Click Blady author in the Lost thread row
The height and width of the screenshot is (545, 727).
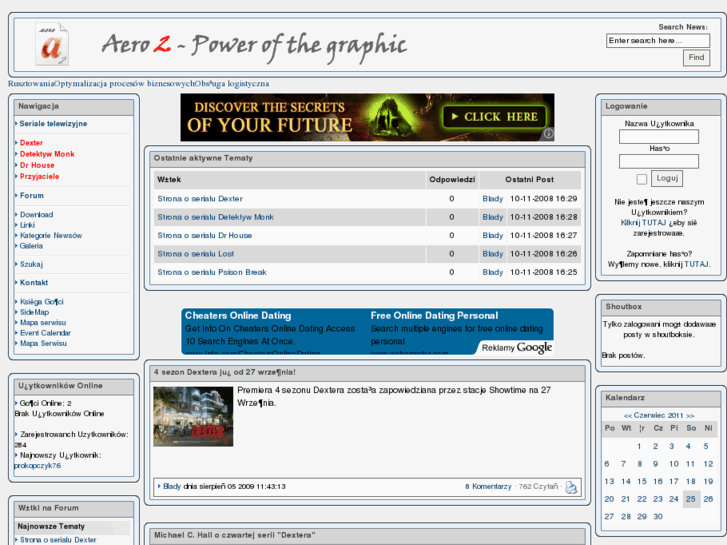coord(492,254)
